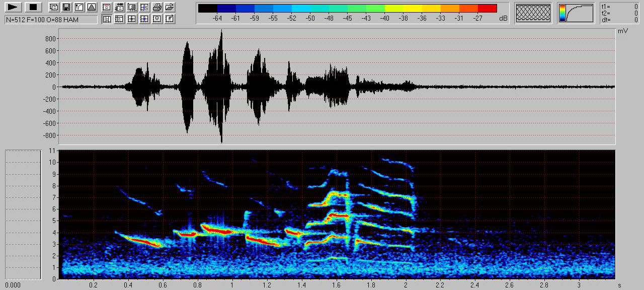
Task: Click the copy windows icon beside Stop
Action: (x=53, y=7)
